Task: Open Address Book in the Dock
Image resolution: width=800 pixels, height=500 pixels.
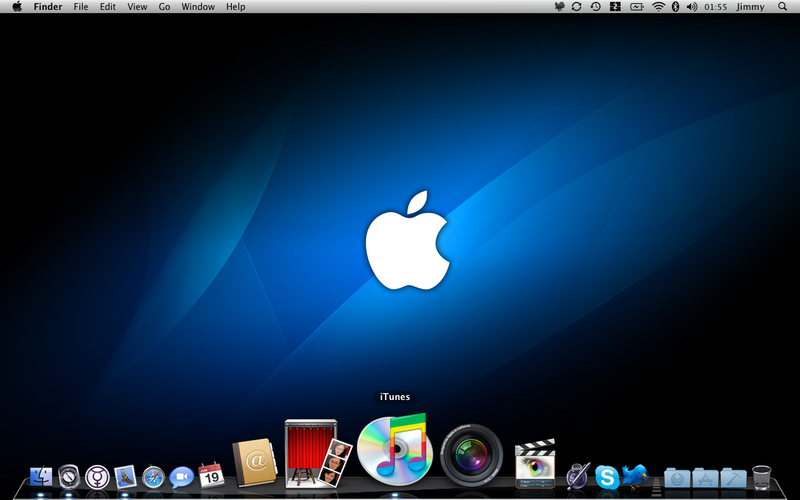Action: pos(254,462)
